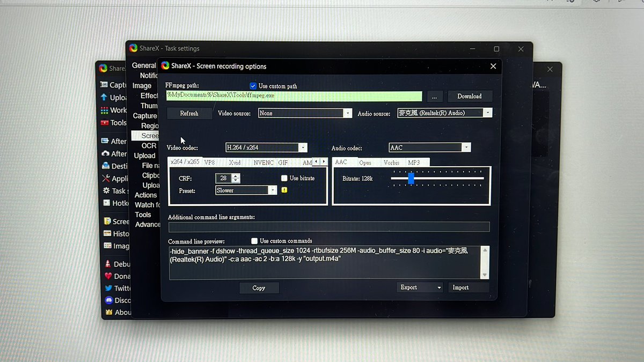Increase the CRF value with the up arrow

coord(236,176)
